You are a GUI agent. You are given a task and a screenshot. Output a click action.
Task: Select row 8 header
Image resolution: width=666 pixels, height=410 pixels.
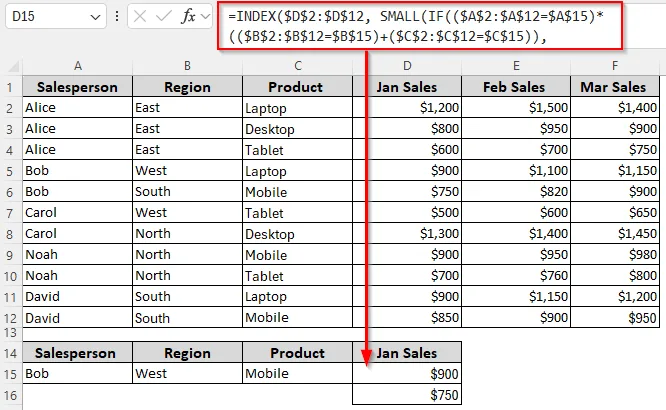coord(11,234)
